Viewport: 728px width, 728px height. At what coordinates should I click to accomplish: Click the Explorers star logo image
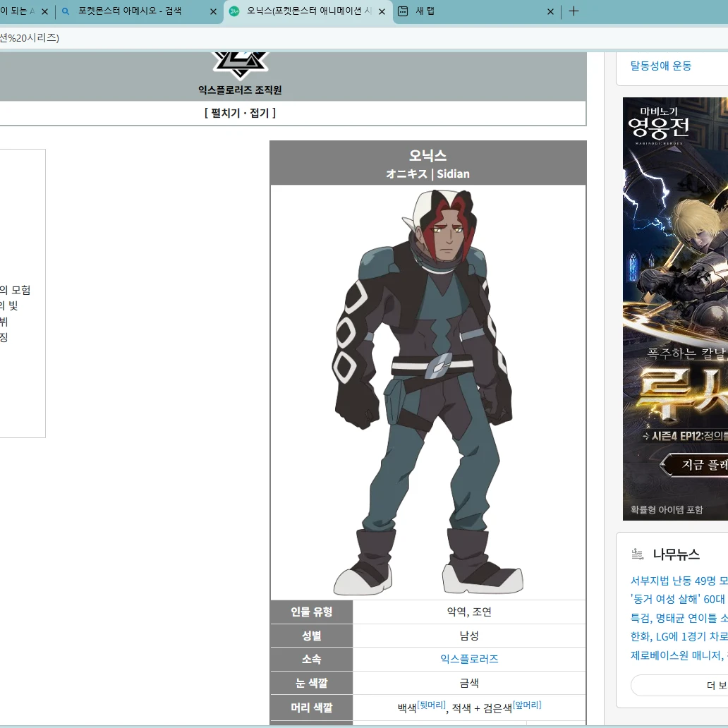pyautogui.click(x=240, y=65)
